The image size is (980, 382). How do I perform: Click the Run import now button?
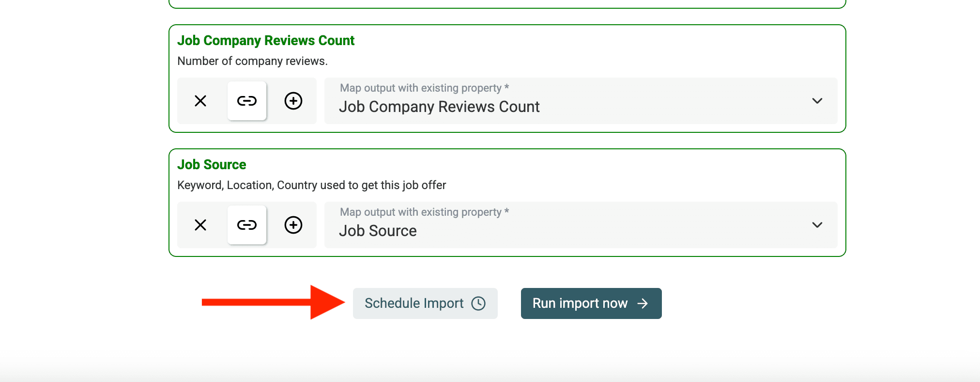(x=591, y=303)
